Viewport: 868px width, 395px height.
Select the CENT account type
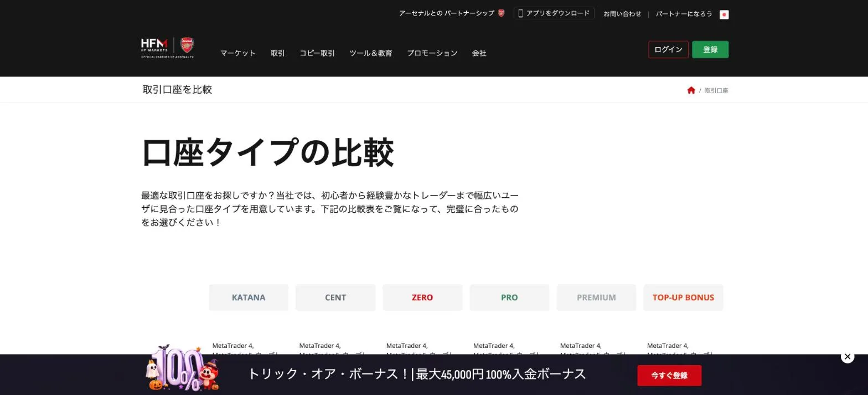pos(335,297)
